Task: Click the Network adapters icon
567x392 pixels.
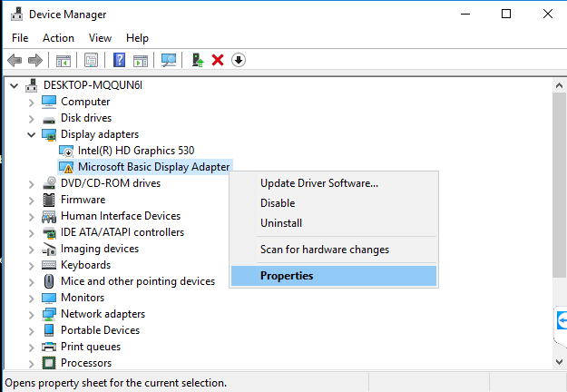Action: pyautogui.click(x=49, y=314)
